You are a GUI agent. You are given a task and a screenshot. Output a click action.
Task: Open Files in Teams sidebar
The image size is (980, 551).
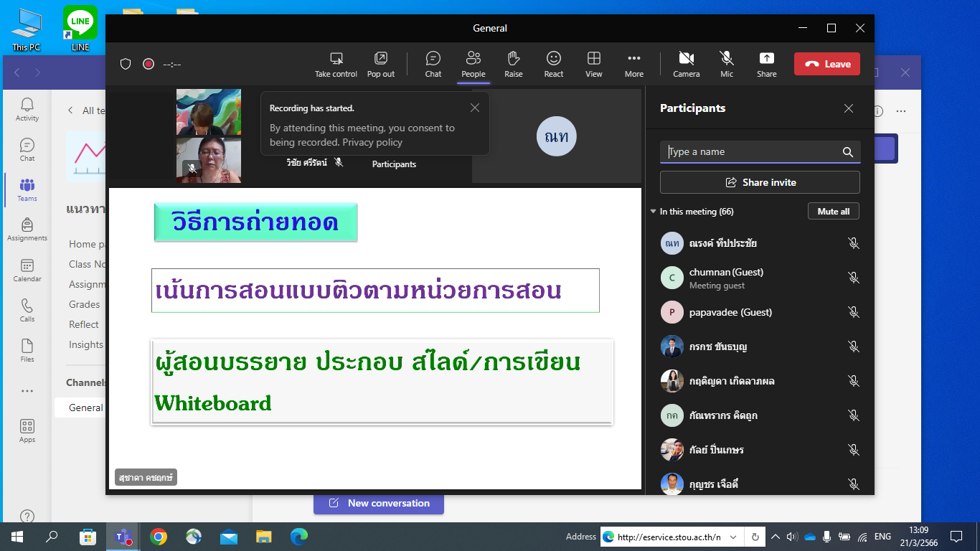coord(27,351)
